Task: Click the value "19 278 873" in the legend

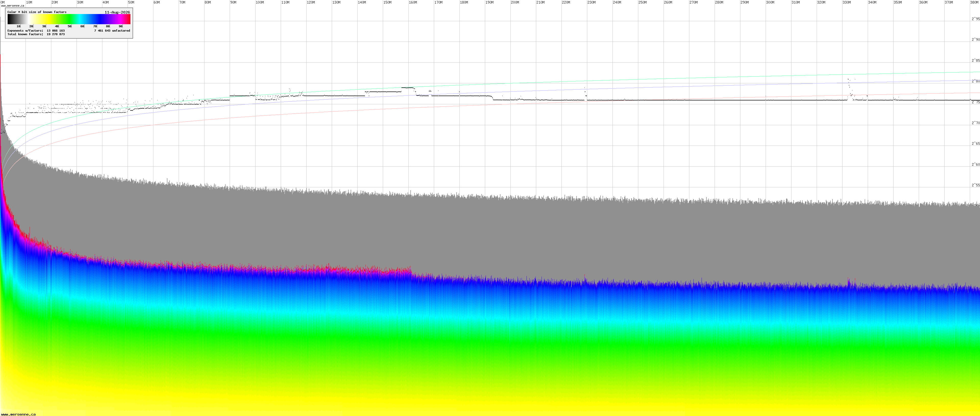Action: (x=56, y=34)
